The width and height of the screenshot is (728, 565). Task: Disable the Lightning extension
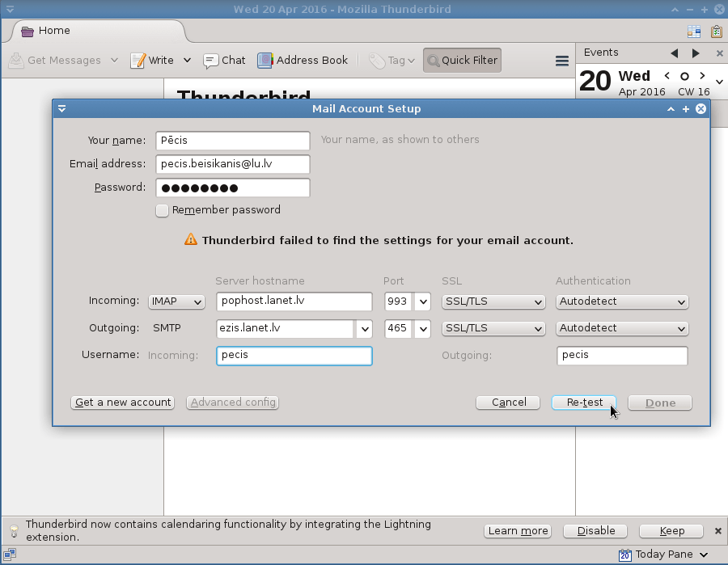(595, 531)
